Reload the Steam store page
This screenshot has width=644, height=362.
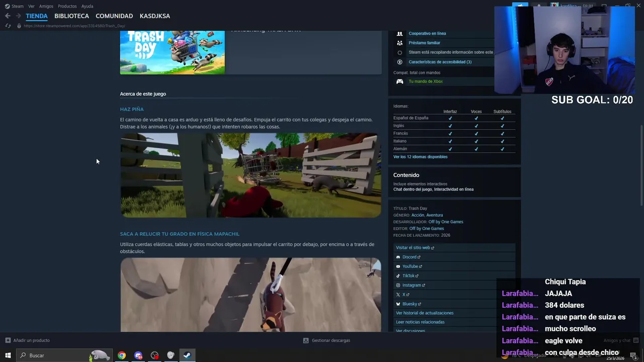(x=8, y=26)
